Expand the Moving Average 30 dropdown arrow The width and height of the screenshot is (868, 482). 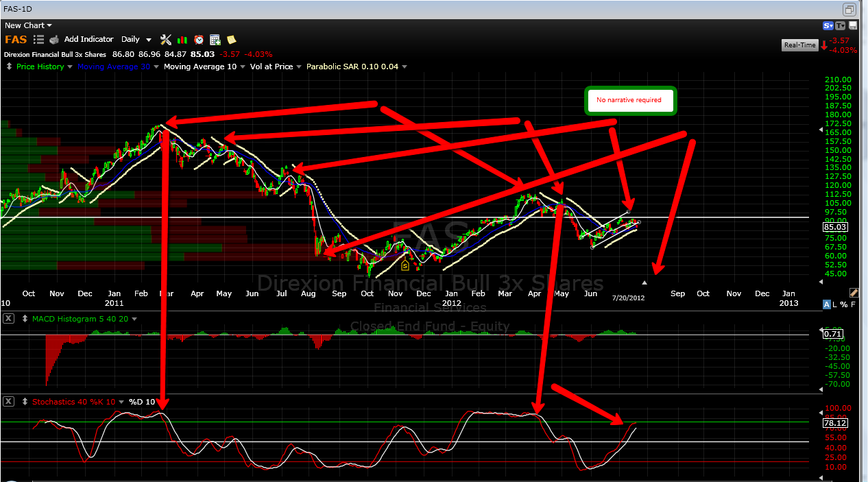click(x=156, y=67)
